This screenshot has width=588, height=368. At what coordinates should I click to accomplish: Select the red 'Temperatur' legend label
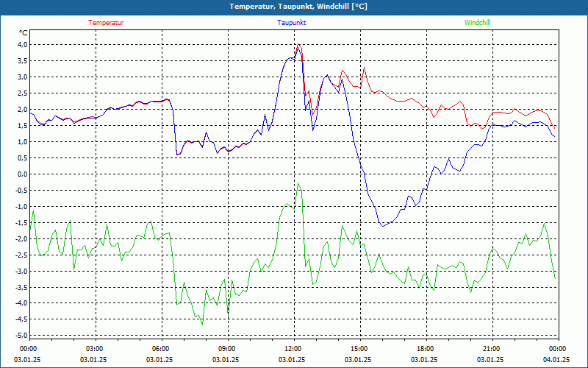106,23
